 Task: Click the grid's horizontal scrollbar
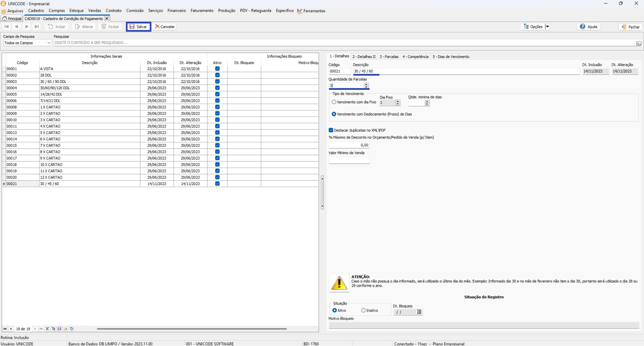(x=191, y=329)
